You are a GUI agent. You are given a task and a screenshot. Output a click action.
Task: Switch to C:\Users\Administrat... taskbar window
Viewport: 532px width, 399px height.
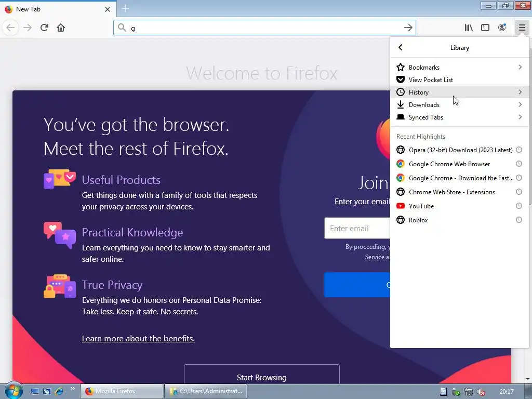click(x=206, y=391)
